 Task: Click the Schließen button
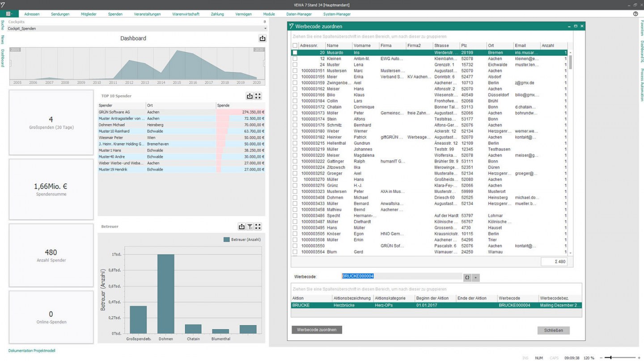554,330
